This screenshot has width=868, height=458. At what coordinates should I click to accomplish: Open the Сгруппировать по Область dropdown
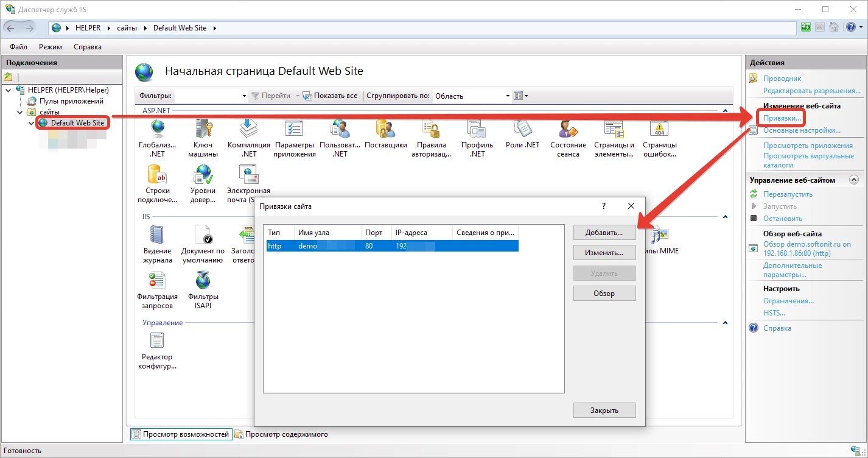pyautogui.click(x=508, y=96)
